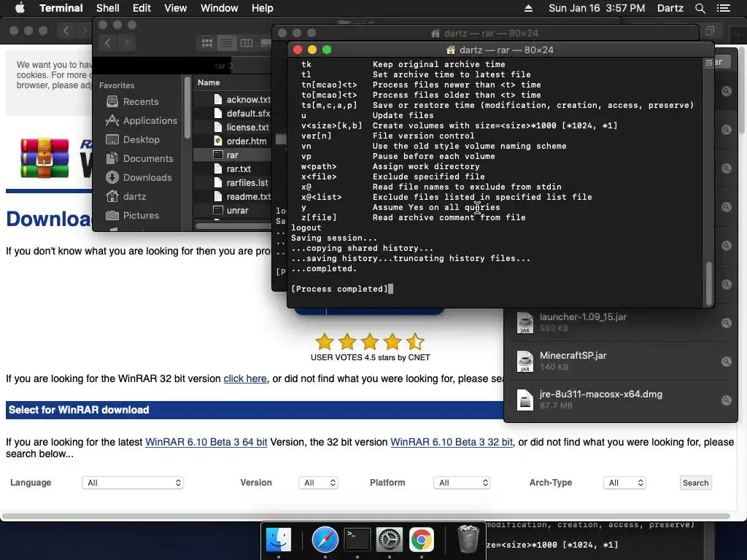The image size is (747, 560).
Task: Open Safari from the Dock
Action: coord(325,540)
